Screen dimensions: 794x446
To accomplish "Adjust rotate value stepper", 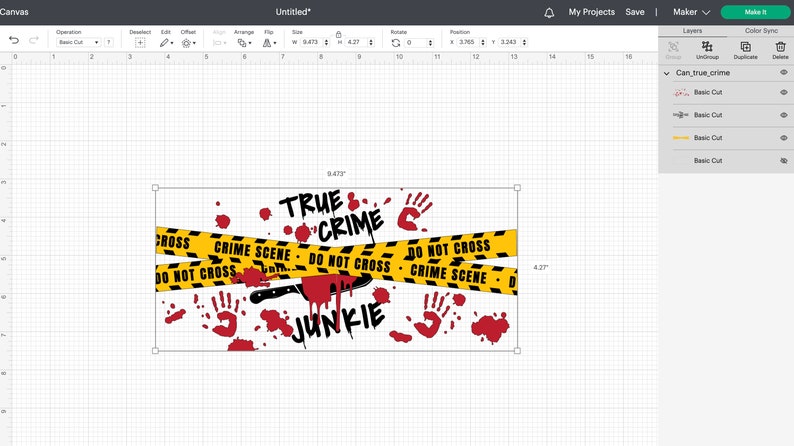I will [x=430, y=43].
